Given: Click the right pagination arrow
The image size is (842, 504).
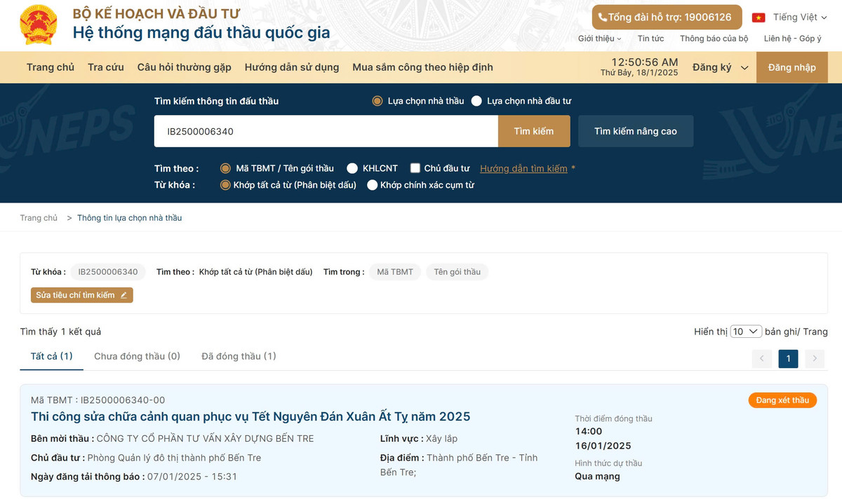Looking at the screenshot, I should (814, 358).
